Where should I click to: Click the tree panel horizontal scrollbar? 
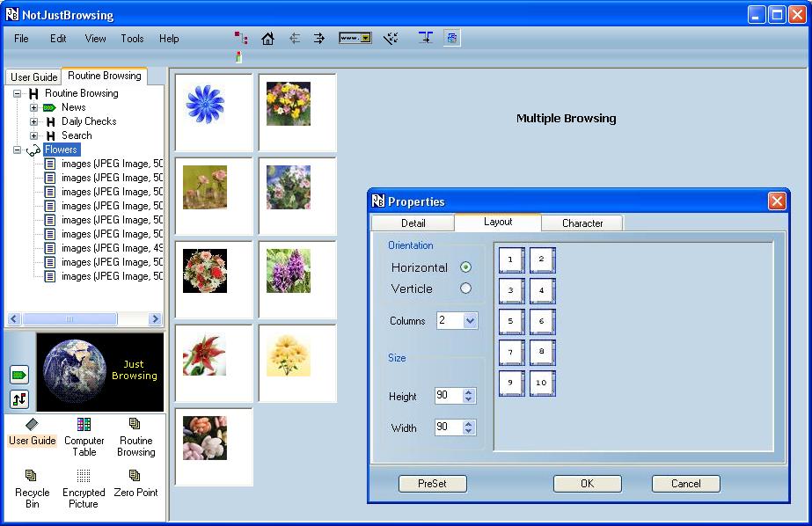84,319
